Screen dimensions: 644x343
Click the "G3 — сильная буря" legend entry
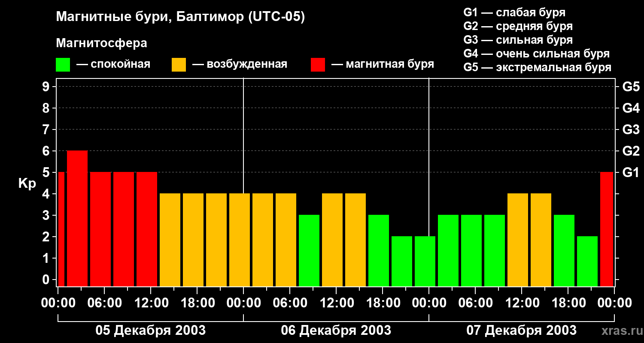click(518, 40)
